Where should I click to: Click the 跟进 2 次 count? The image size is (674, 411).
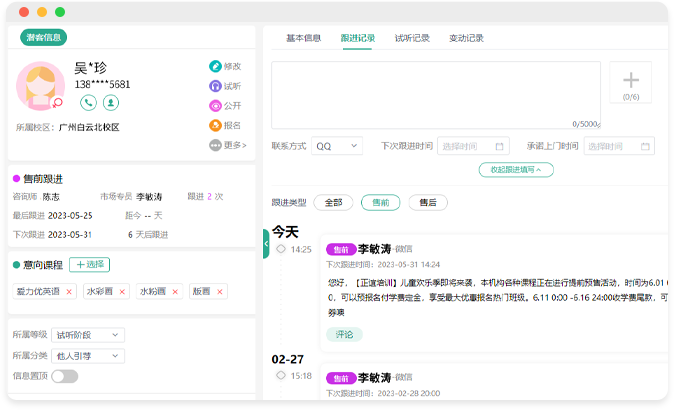point(205,196)
